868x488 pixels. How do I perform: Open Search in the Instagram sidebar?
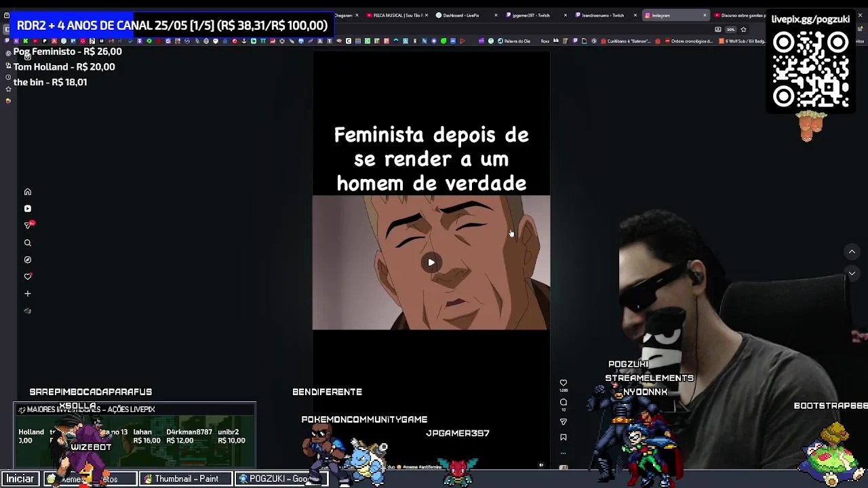point(28,243)
